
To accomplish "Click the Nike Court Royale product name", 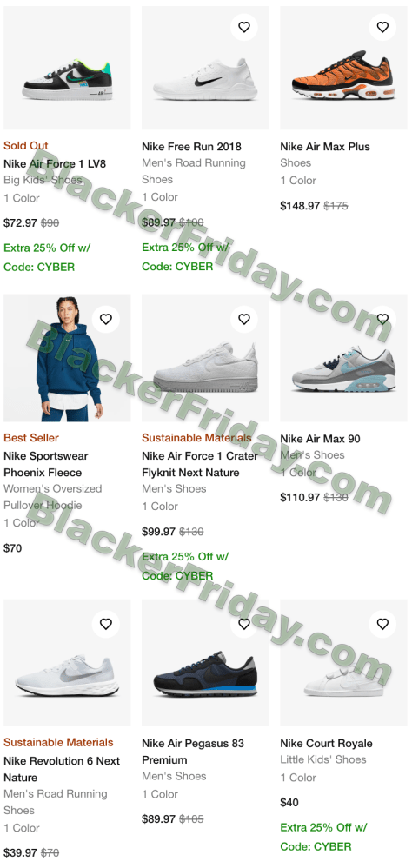I will point(326,744).
